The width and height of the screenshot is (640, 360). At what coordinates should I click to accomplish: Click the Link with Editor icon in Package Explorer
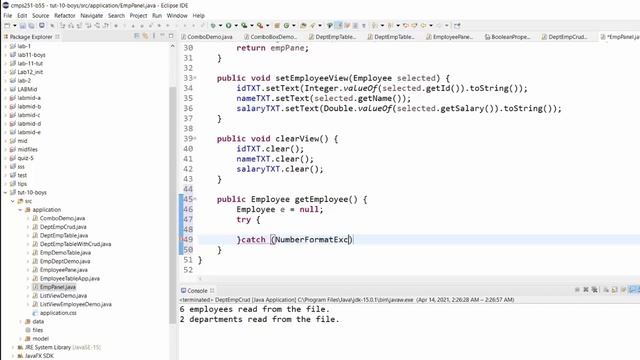[x=145, y=36]
